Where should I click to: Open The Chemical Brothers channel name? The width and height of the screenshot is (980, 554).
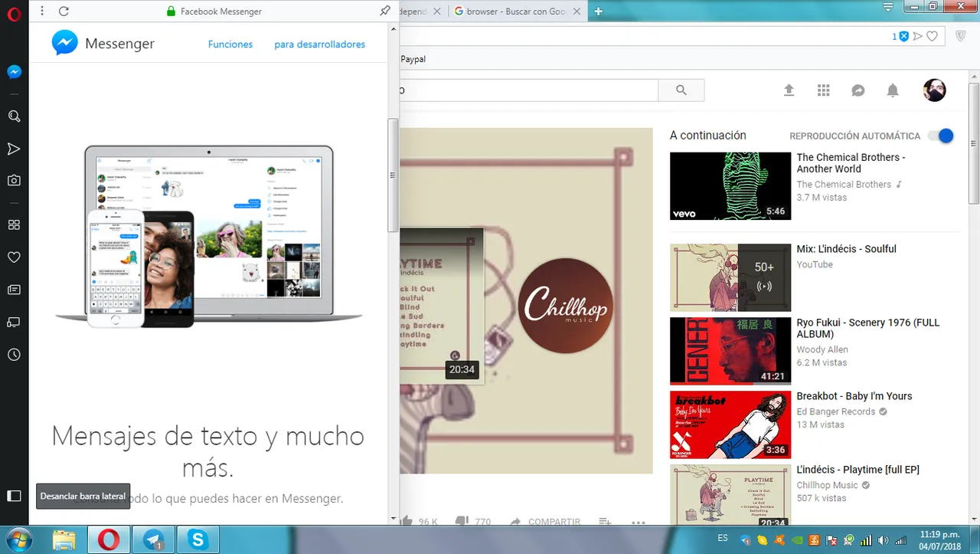(x=844, y=185)
